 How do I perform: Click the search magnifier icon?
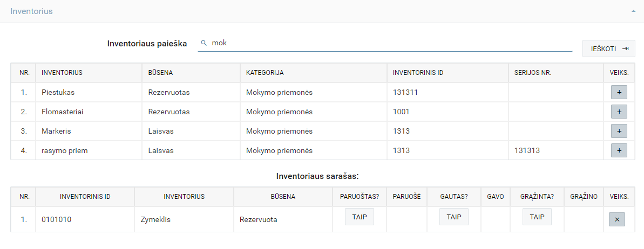pos(204,43)
